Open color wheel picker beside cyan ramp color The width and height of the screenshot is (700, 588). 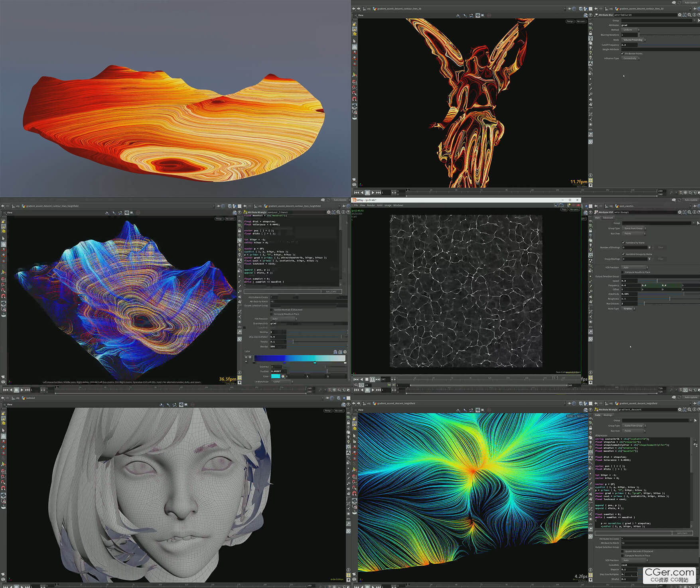click(283, 376)
